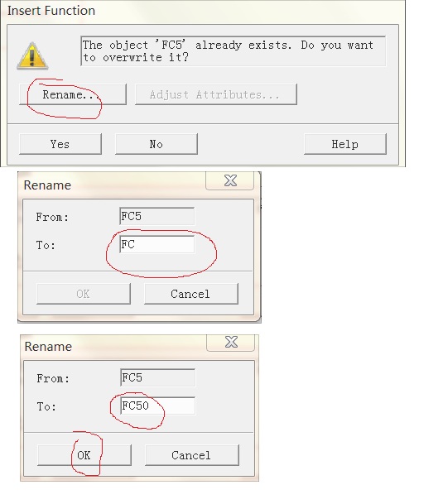443x504 pixels.
Task: Click the Insert Function title bar
Action: (203, 11)
